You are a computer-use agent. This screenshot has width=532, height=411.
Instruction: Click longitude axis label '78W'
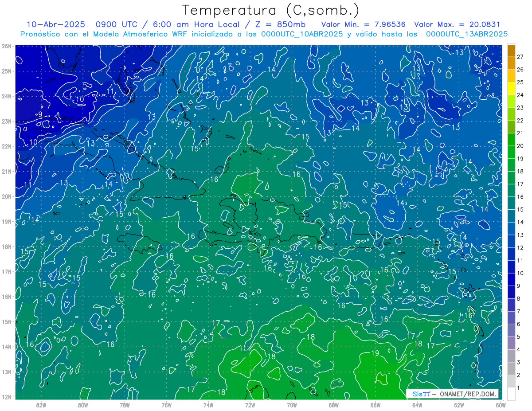(x=125, y=405)
